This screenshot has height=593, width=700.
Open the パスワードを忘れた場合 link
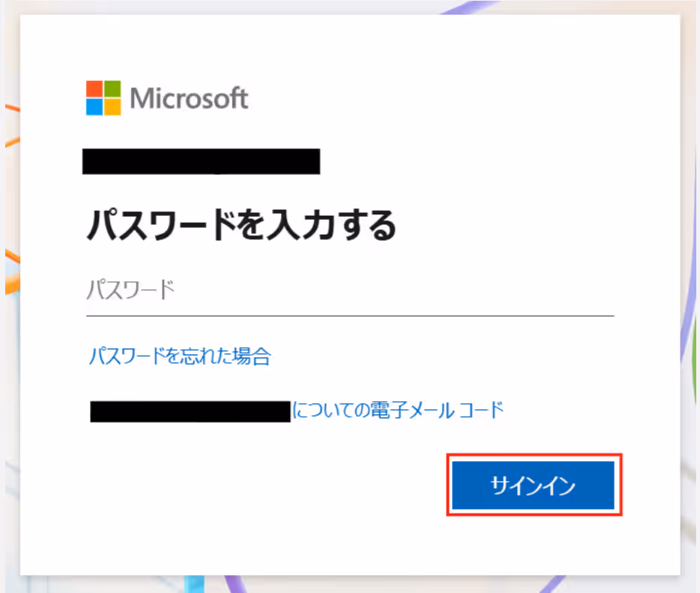point(180,356)
